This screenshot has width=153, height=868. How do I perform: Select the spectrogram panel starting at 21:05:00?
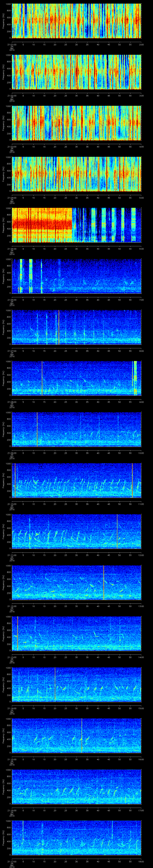coord(77,225)
